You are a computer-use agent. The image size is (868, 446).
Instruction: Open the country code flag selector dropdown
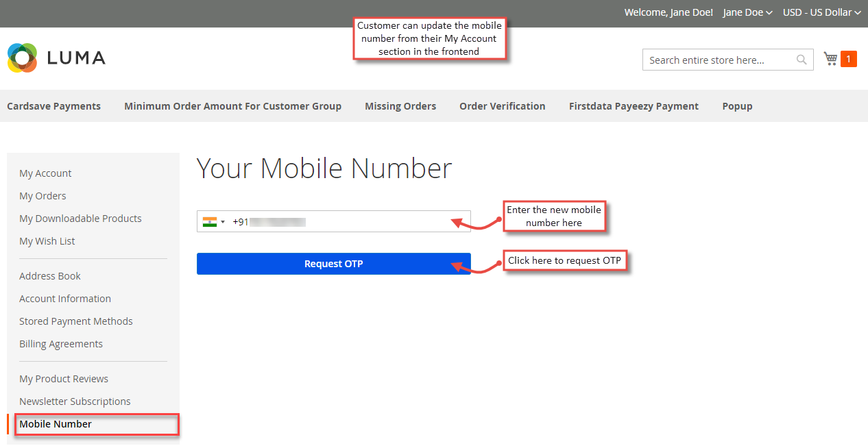[x=221, y=221]
